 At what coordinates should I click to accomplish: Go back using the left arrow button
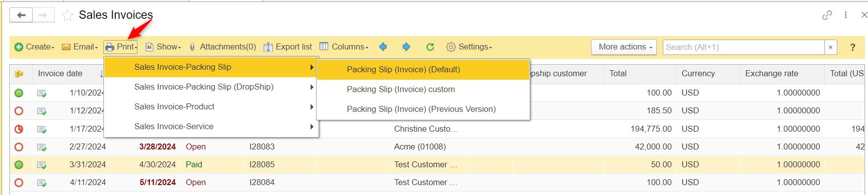coord(21,15)
